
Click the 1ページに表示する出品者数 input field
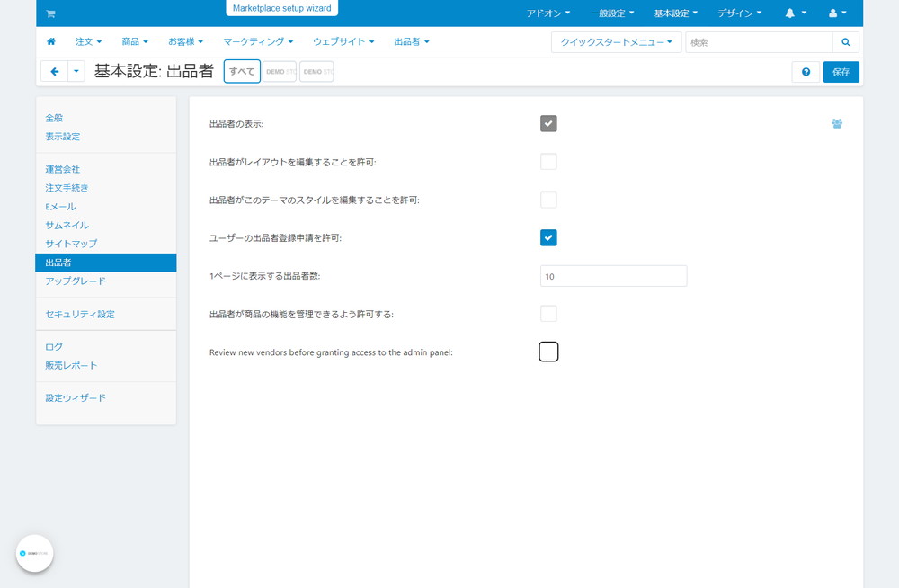(x=613, y=276)
